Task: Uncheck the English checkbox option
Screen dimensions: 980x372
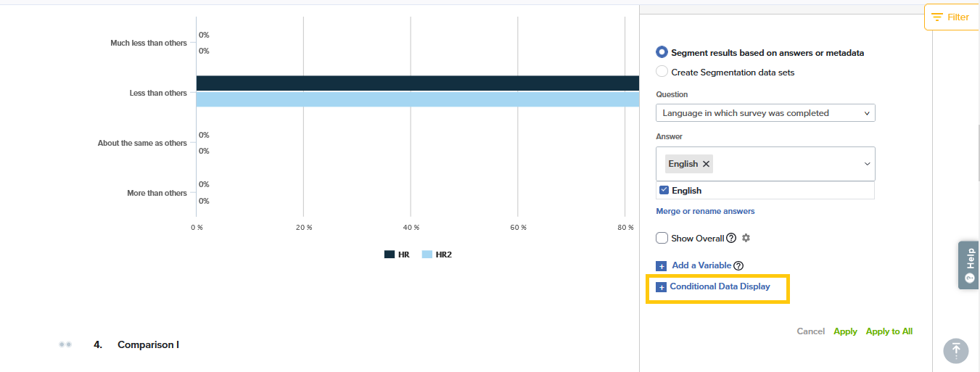Action: (x=664, y=190)
